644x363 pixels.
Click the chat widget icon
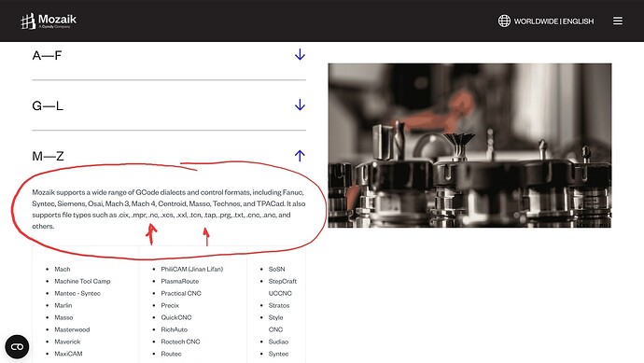17,347
